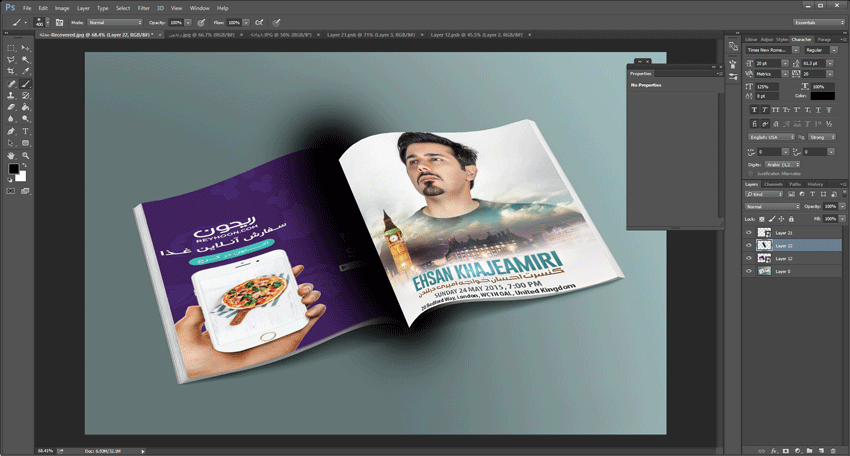Viewport: 850px width, 456px height.
Task: Select the Hand tool
Action: [11, 155]
